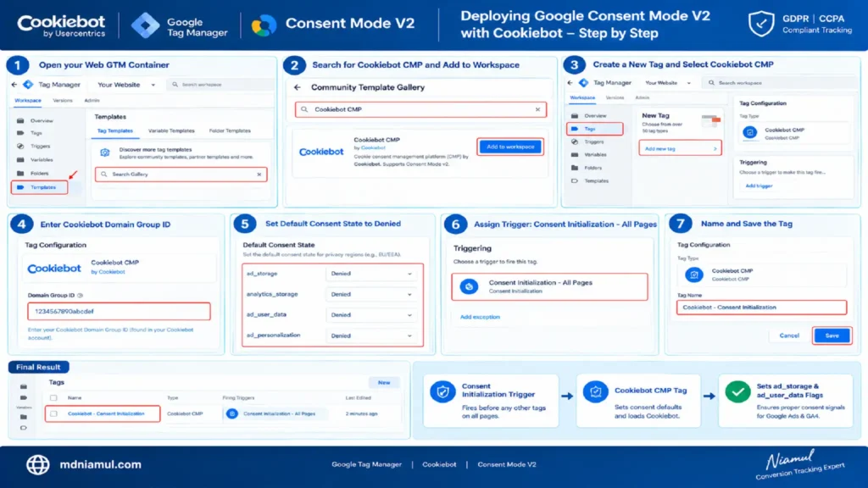Click the Search Gallery input field

coord(181,175)
